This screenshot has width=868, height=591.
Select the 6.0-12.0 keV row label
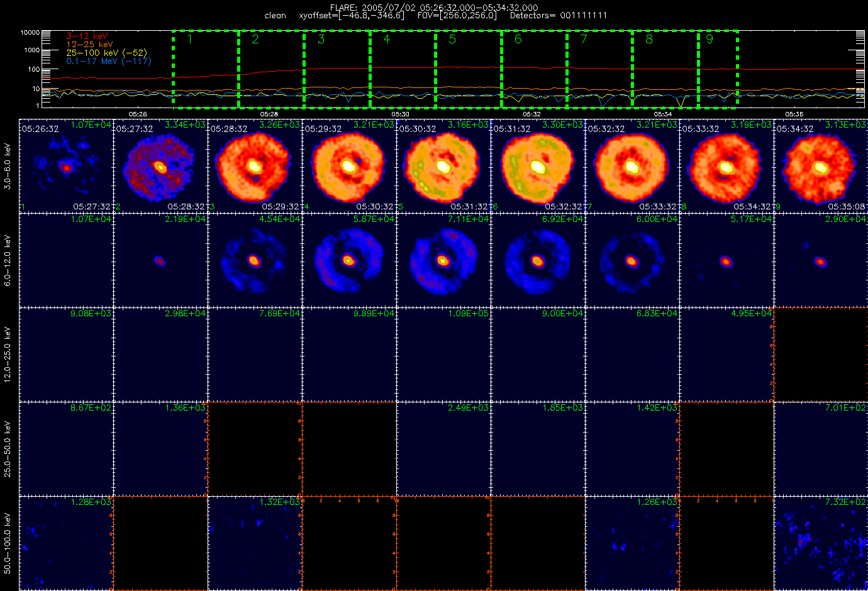8,261
